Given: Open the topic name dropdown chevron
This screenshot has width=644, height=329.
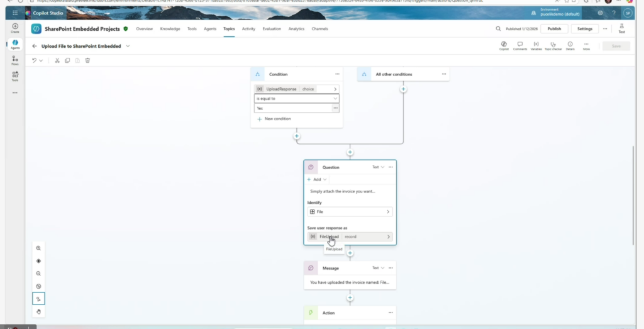Looking at the screenshot, I should pos(128,46).
